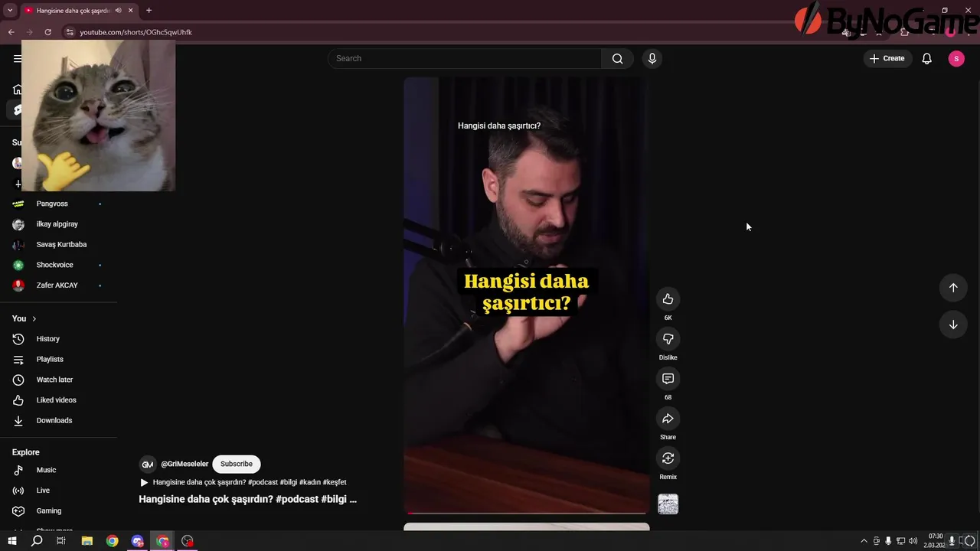This screenshot has width=980, height=551.
Task: Open the account avatar menu
Action: point(956,58)
